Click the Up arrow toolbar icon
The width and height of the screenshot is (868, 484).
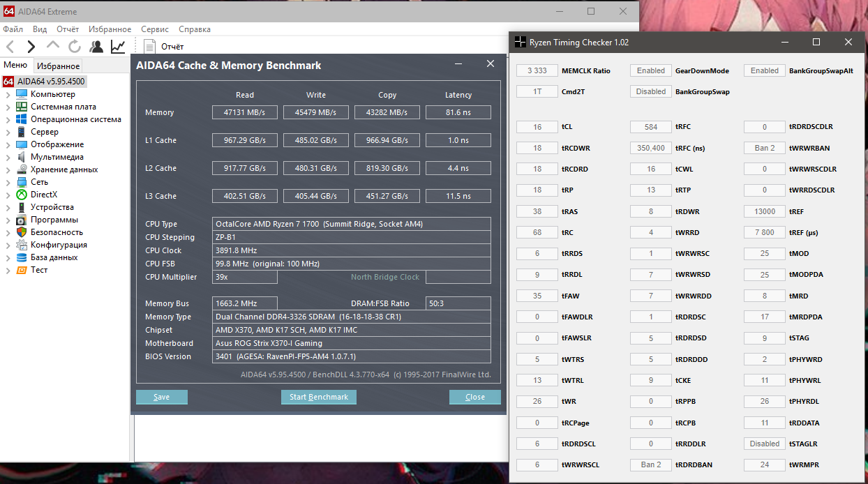point(53,46)
